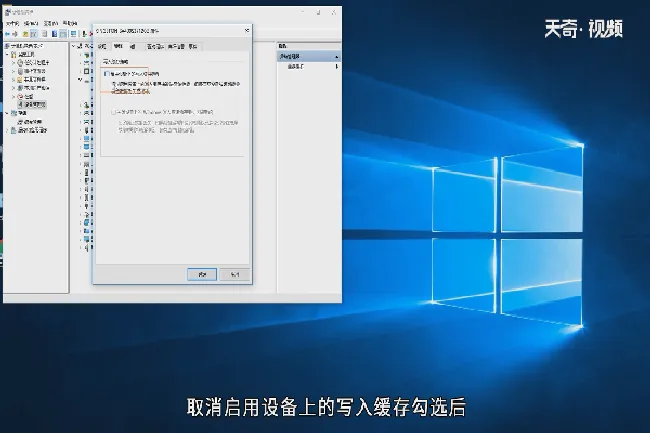
Task: Click More Actions in the Actions pane
Action: pyautogui.click(x=296, y=66)
